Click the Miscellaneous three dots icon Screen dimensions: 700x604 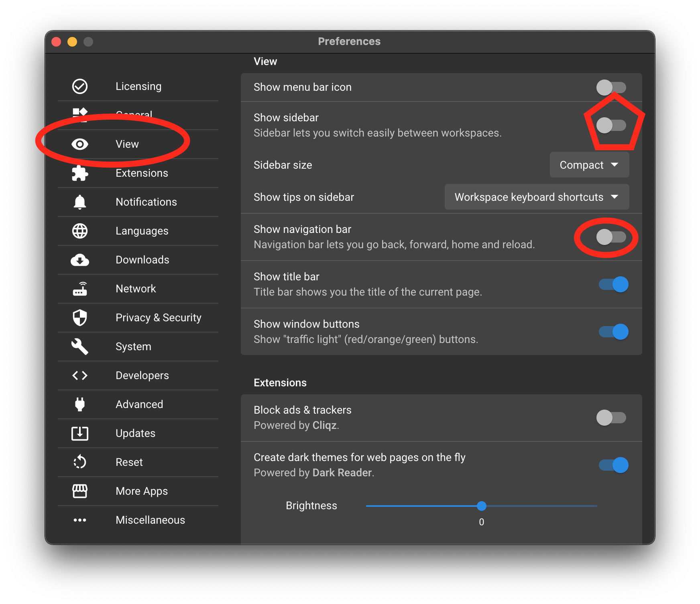tap(80, 520)
